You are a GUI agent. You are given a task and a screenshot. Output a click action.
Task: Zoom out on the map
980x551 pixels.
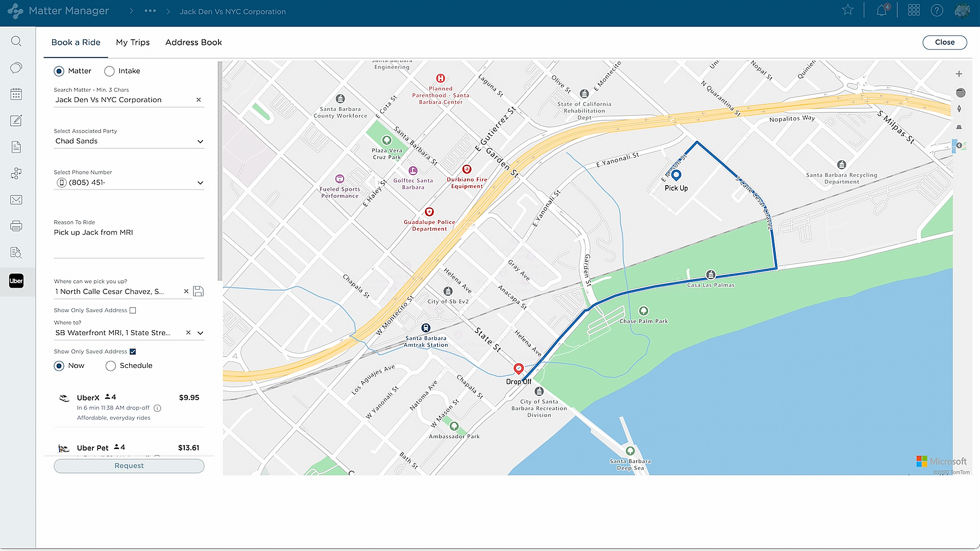961,92
